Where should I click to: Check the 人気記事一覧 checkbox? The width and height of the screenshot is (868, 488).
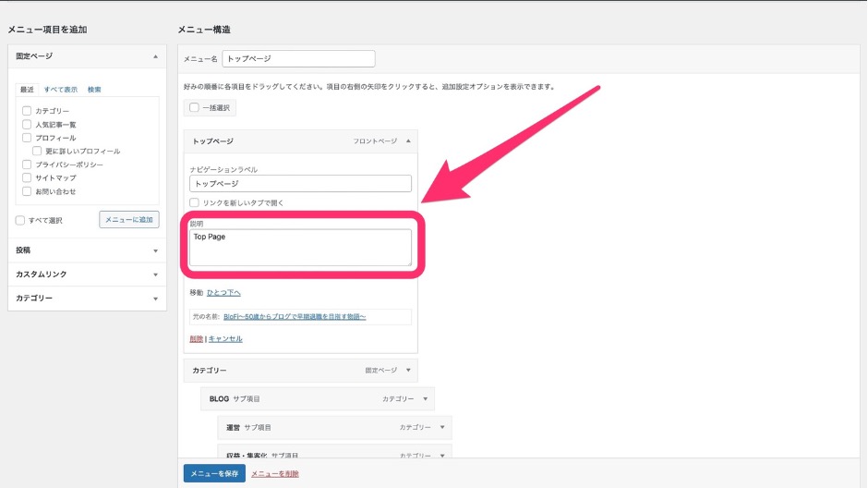click(27, 124)
